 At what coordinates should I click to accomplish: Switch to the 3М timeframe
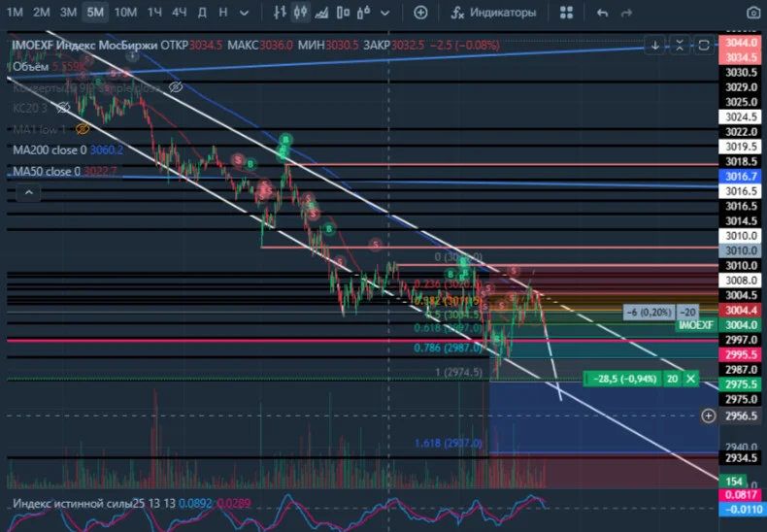(x=68, y=13)
